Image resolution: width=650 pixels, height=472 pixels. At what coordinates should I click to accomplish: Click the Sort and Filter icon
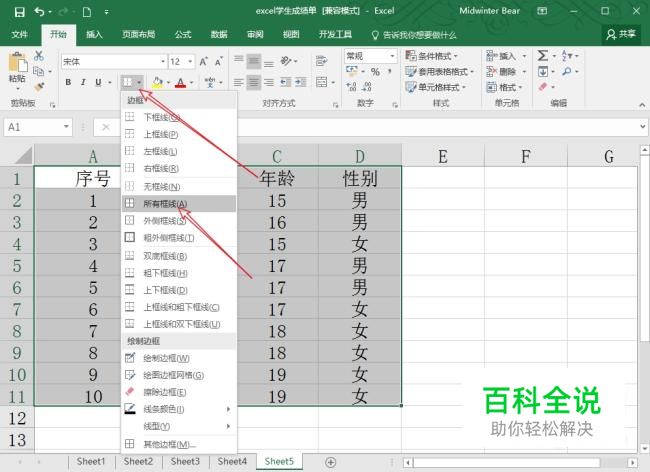point(567,56)
